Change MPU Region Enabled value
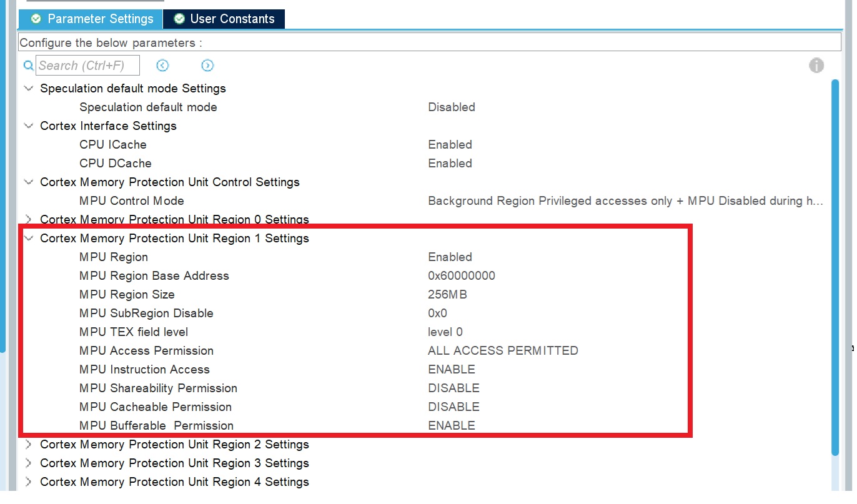This screenshot has height=504, width=857. 450,257
